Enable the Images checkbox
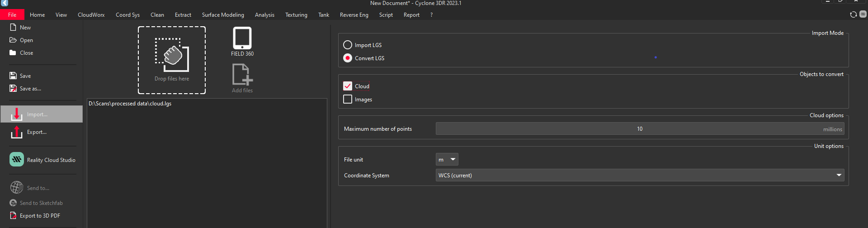Viewport: 868px width, 228px height. [348, 99]
